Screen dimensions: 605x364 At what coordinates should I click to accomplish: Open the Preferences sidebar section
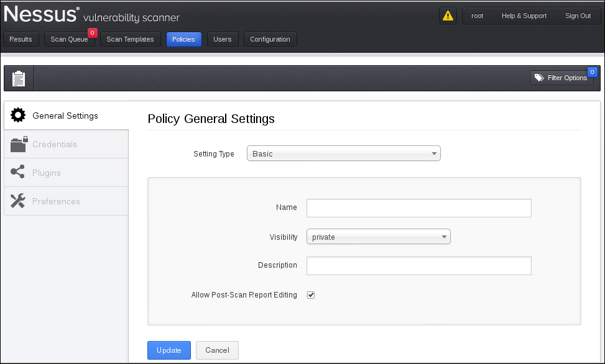pos(66,201)
